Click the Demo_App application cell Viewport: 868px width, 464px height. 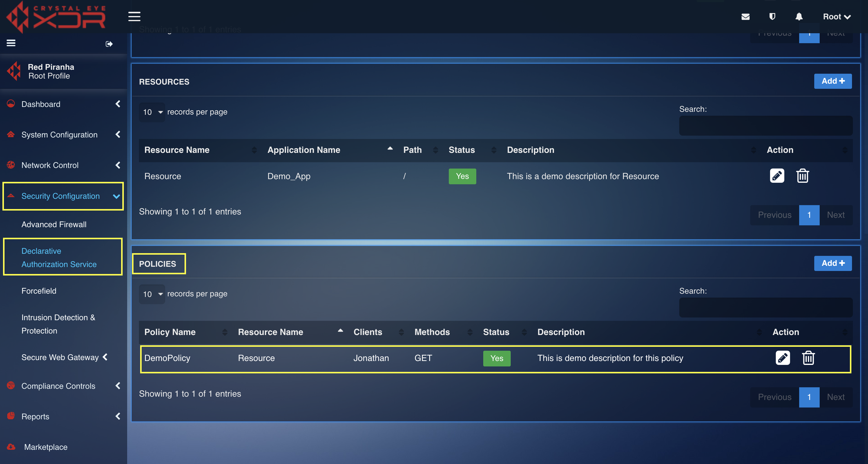[x=289, y=176]
